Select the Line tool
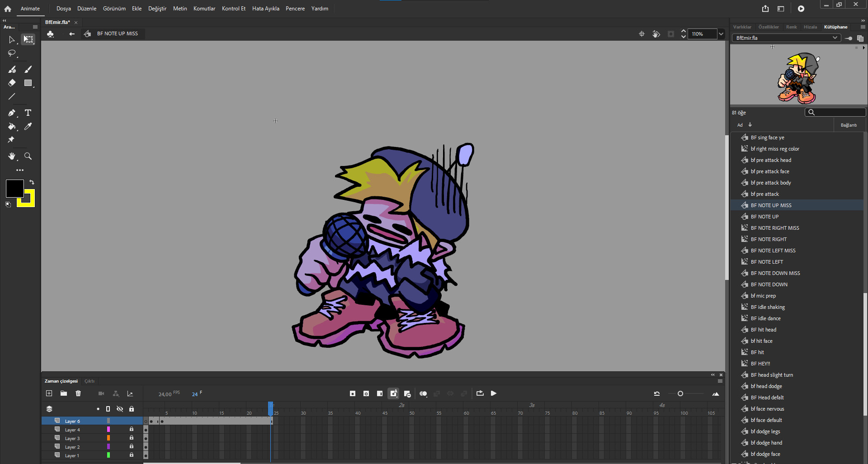Screen dimensions: 868x464 coord(12,96)
